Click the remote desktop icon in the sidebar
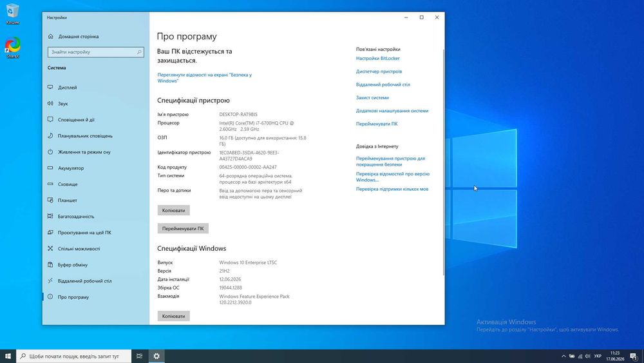644x363 pixels. tap(50, 280)
